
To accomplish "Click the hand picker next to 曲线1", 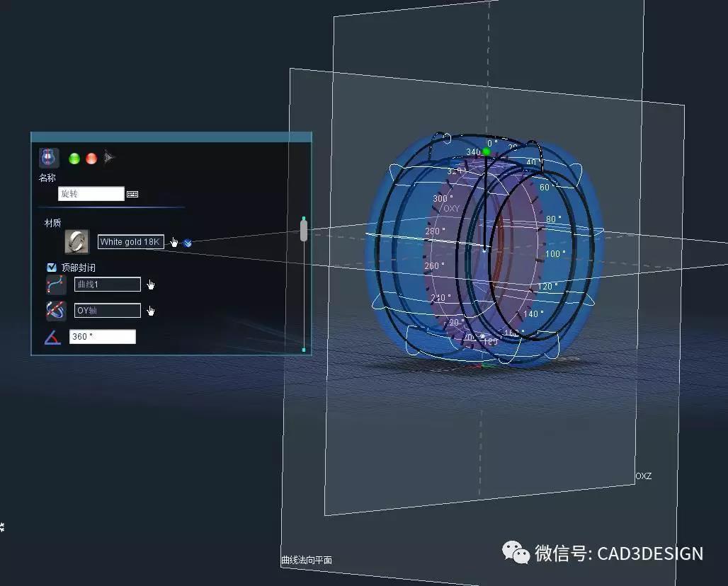I will 151,285.
